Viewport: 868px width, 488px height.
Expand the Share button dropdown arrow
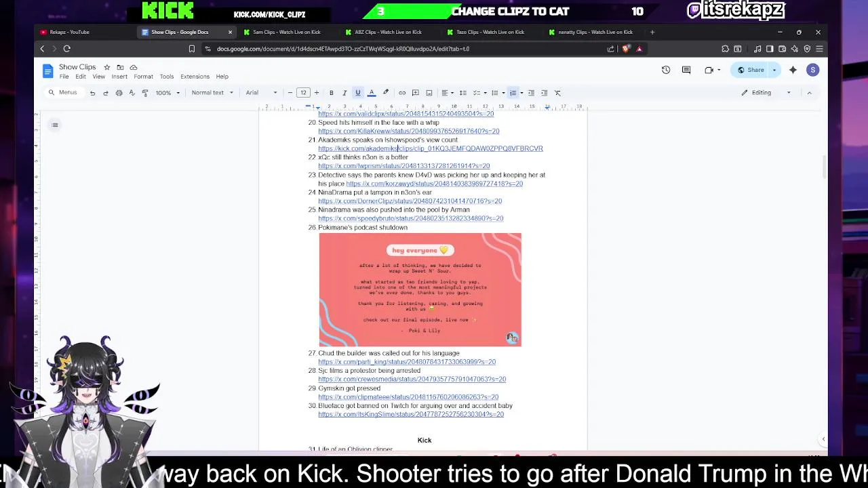click(x=774, y=70)
